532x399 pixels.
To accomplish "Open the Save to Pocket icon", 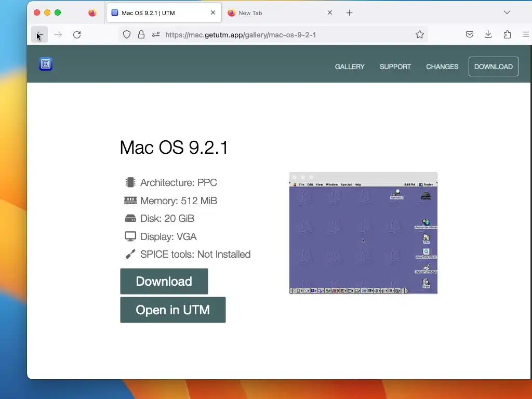I will point(470,34).
